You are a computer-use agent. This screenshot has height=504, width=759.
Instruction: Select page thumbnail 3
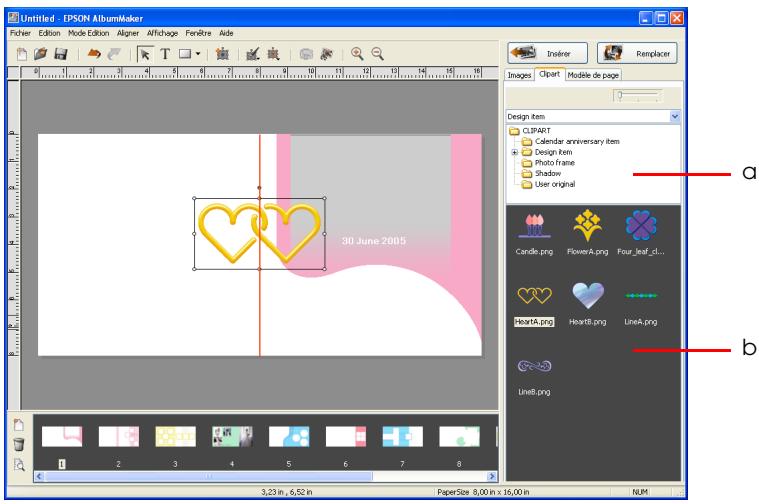coord(175,436)
